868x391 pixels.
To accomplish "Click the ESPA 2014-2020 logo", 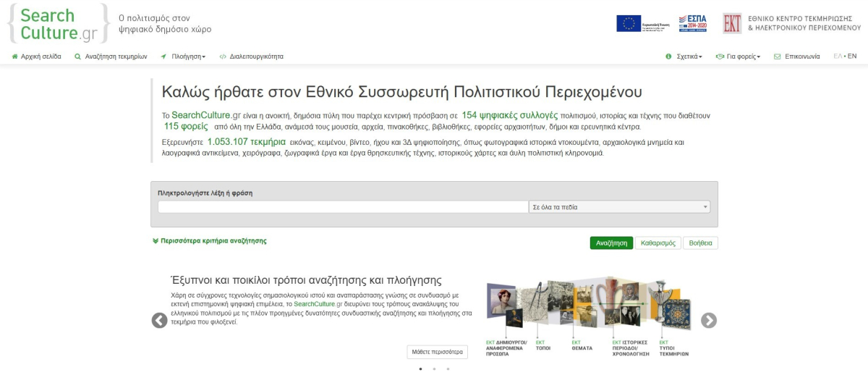I will [x=692, y=24].
